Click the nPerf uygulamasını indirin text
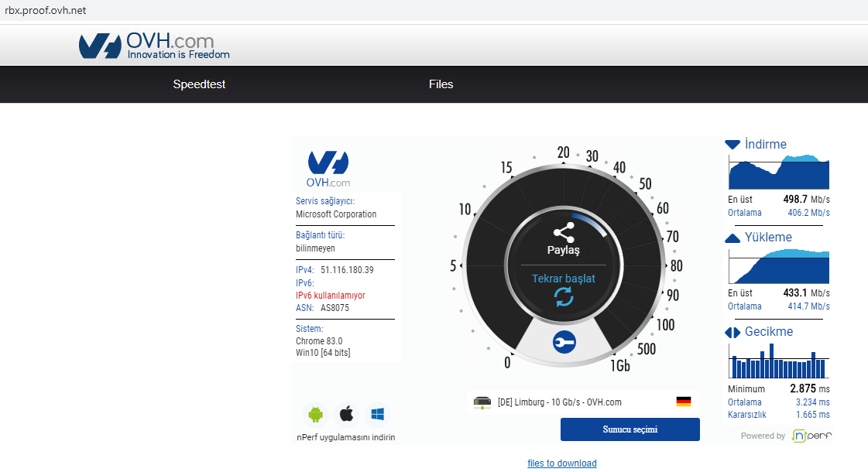 pos(346,437)
